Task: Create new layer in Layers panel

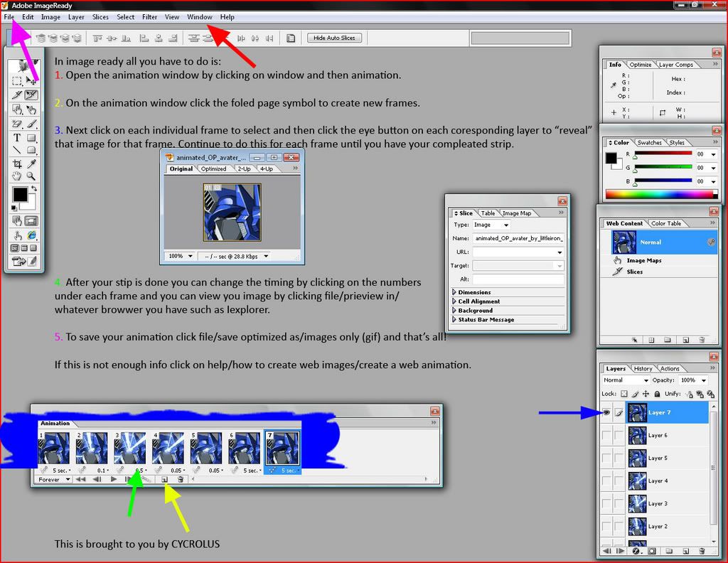Action: point(686,551)
